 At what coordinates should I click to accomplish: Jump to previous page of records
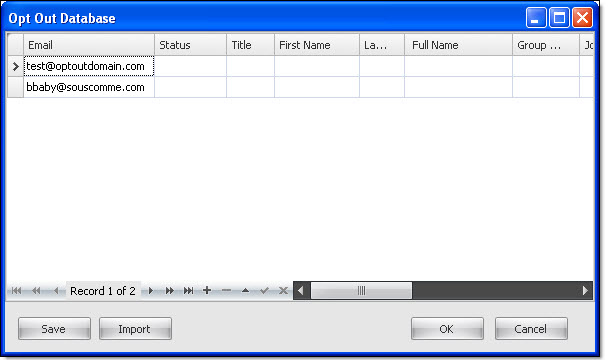tap(36, 291)
